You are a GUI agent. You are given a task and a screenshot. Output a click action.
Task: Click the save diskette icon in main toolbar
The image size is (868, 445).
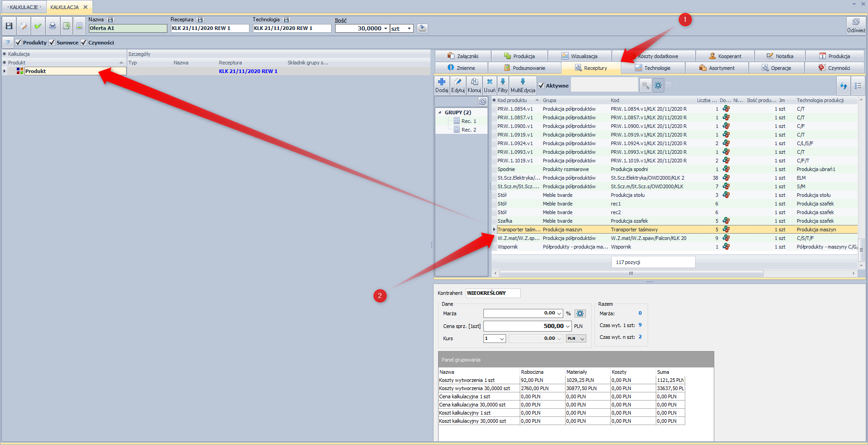click(x=9, y=26)
